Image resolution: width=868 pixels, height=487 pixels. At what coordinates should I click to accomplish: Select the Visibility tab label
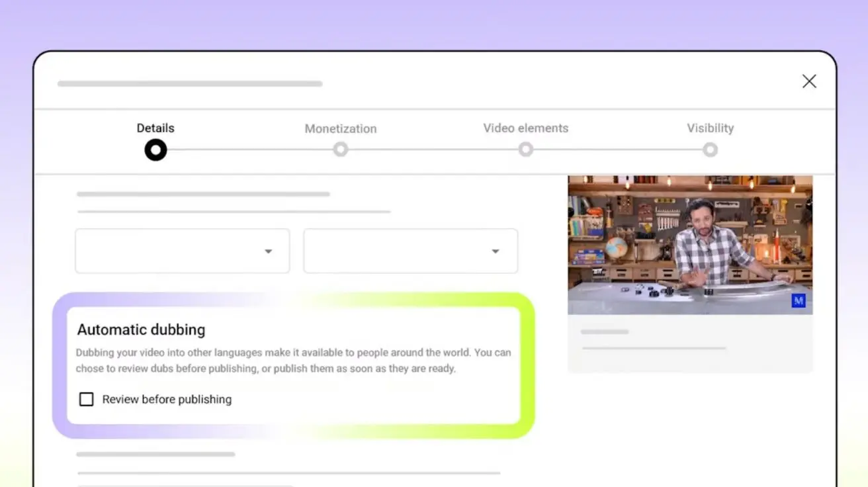[710, 128]
